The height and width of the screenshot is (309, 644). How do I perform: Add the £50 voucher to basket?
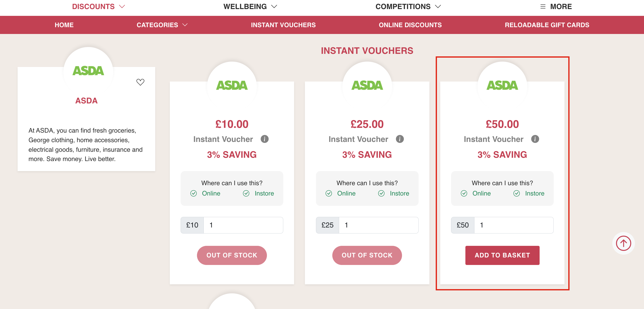click(502, 255)
